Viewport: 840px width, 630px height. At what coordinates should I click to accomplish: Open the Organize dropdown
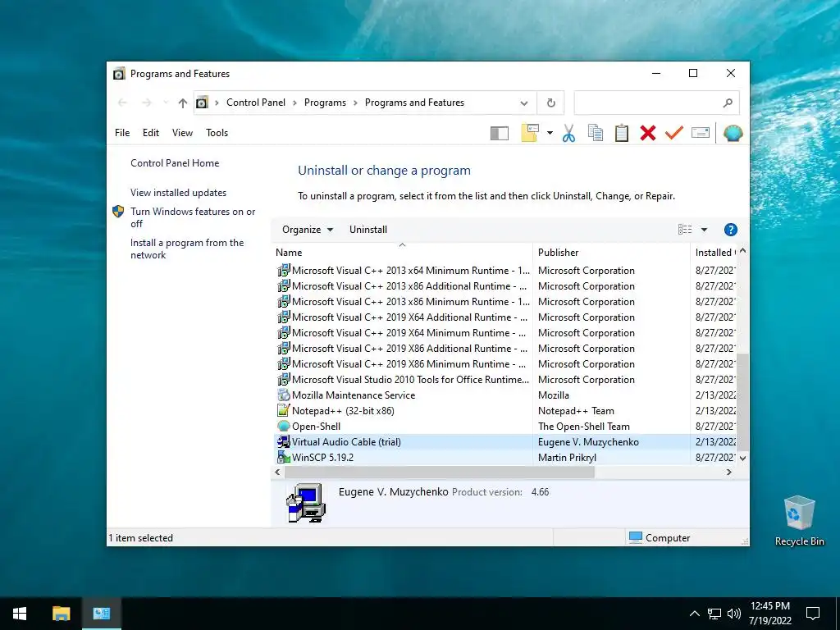click(x=308, y=230)
